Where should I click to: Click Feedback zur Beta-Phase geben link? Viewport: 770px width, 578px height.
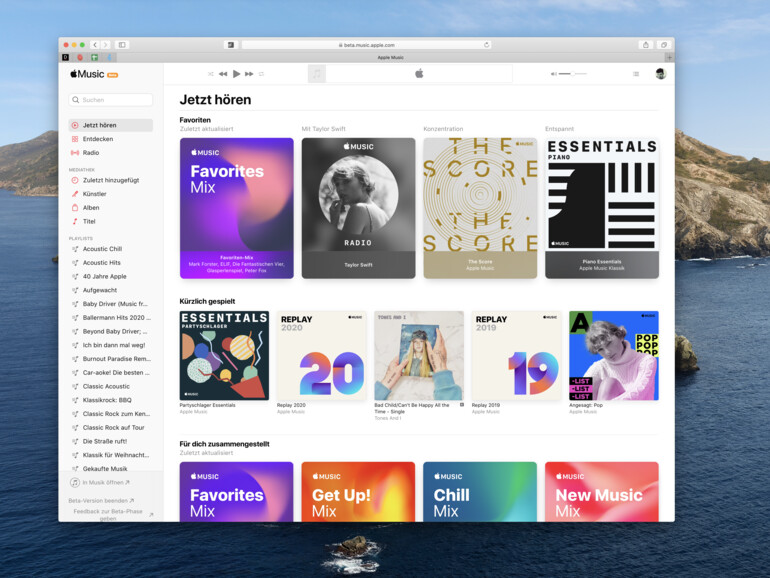(x=111, y=515)
